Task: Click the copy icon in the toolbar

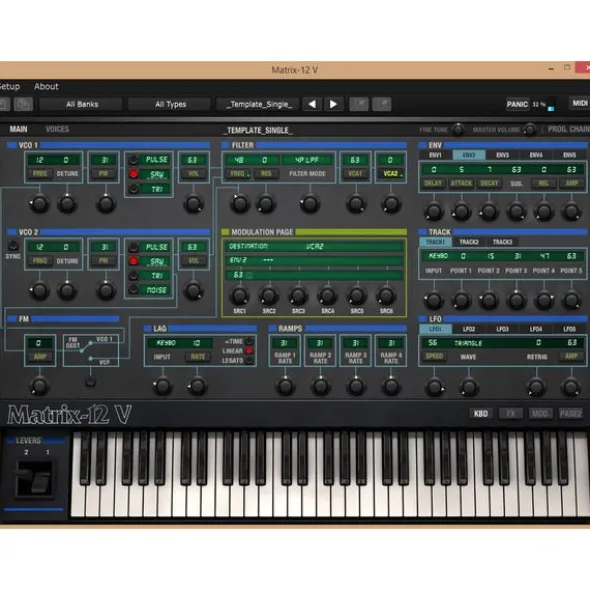Action: [23, 104]
